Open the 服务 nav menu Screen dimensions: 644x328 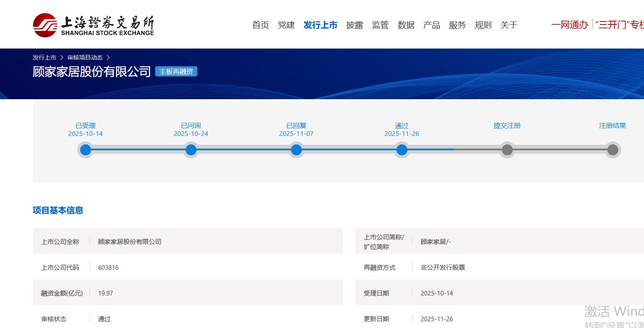(458, 25)
